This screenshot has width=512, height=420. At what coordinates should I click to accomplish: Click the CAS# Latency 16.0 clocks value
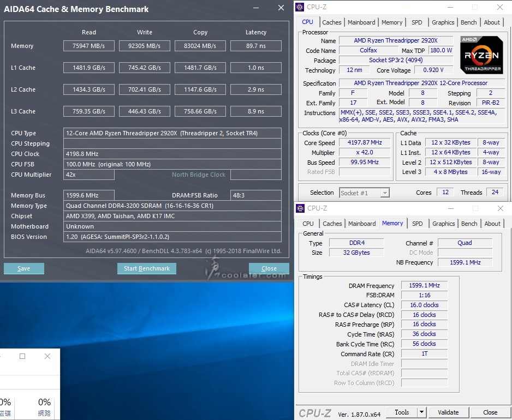pyautogui.click(x=424, y=305)
